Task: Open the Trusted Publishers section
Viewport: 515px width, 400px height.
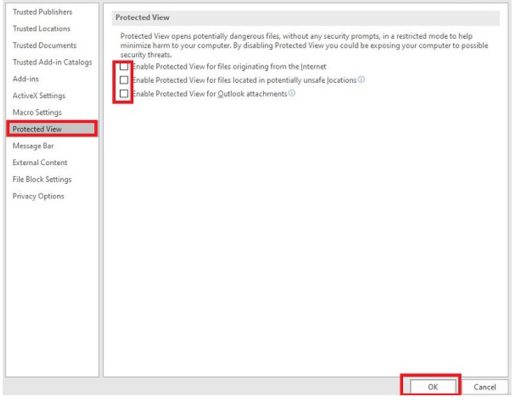Action: tap(42, 12)
